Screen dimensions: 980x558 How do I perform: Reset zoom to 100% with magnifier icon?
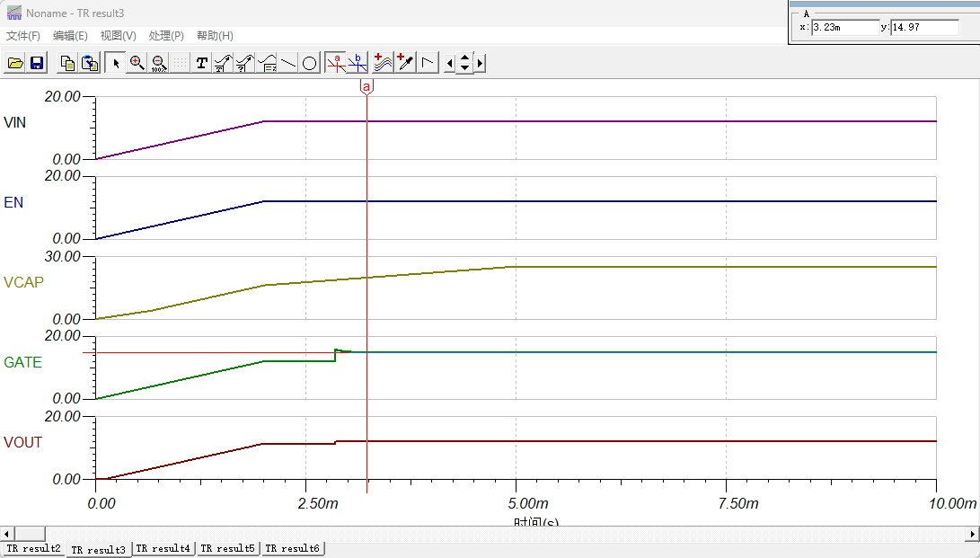coord(159,63)
